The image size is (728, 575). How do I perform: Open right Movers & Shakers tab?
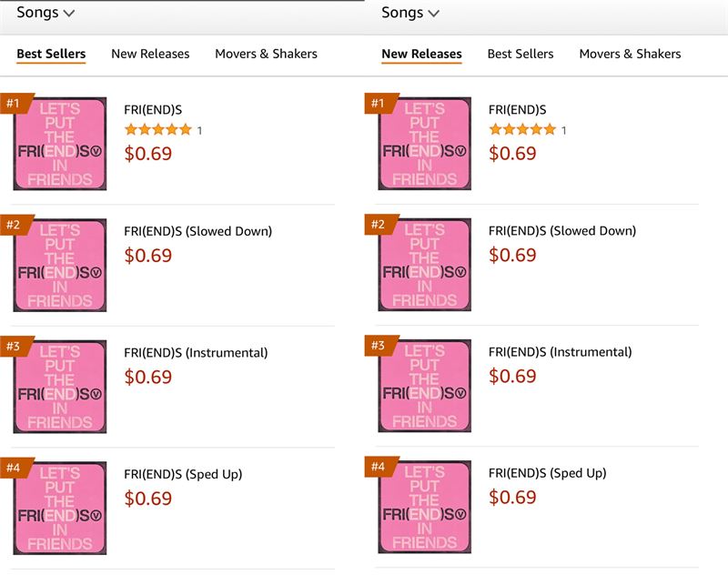coord(630,54)
